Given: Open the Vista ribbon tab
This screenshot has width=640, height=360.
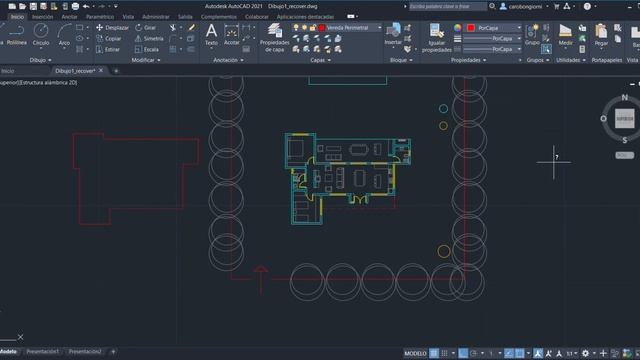Looking at the screenshot, I should (x=128, y=17).
